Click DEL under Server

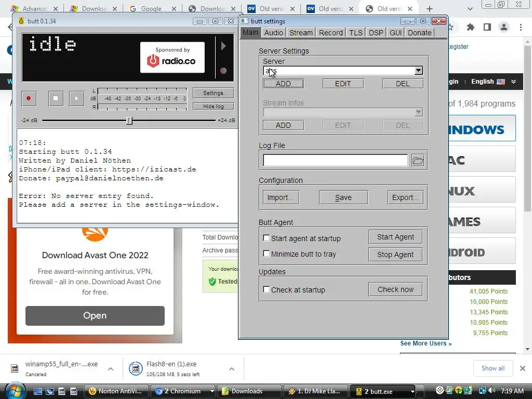(403, 84)
